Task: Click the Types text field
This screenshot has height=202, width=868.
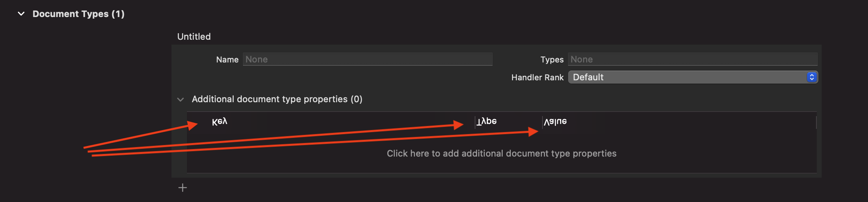Action: pyautogui.click(x=692, y=59)
